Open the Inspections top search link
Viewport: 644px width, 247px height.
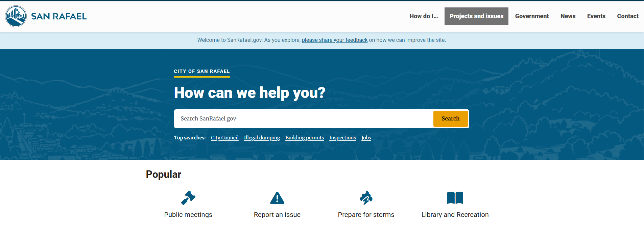tap(342, 138)
